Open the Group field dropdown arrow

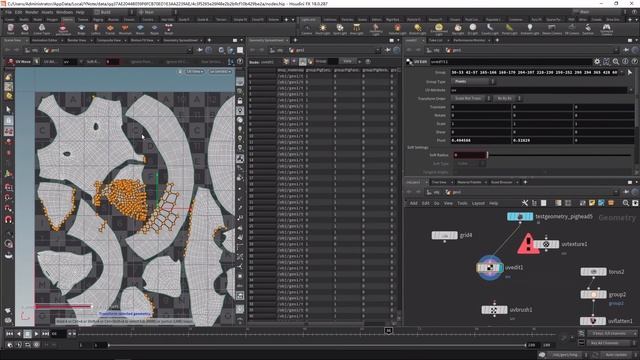(x=622, y=72)
